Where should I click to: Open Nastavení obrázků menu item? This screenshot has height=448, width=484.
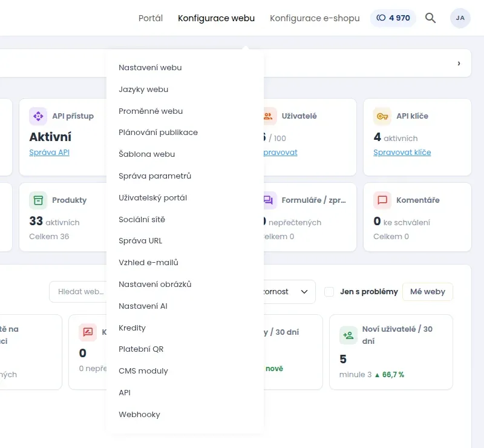click(155, 285)
